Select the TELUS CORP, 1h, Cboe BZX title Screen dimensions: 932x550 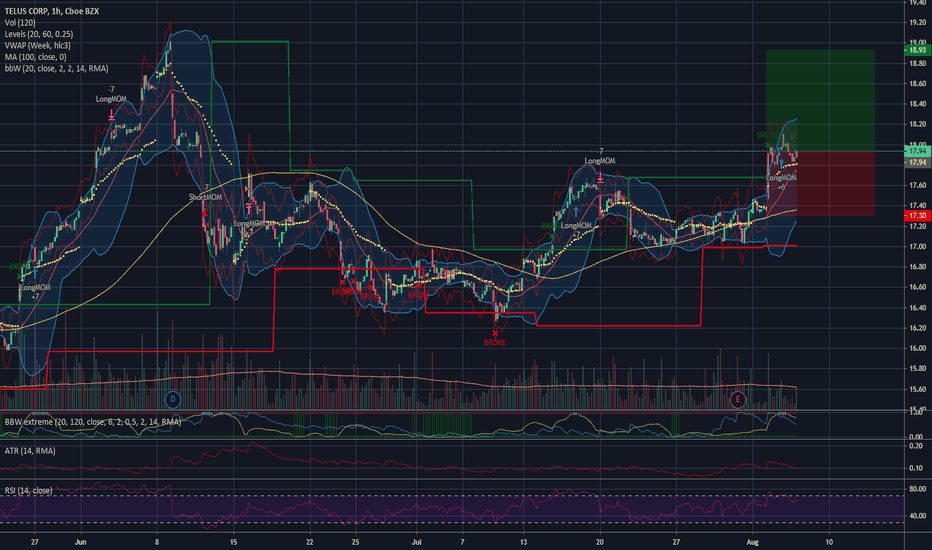(x=52, y=11)
